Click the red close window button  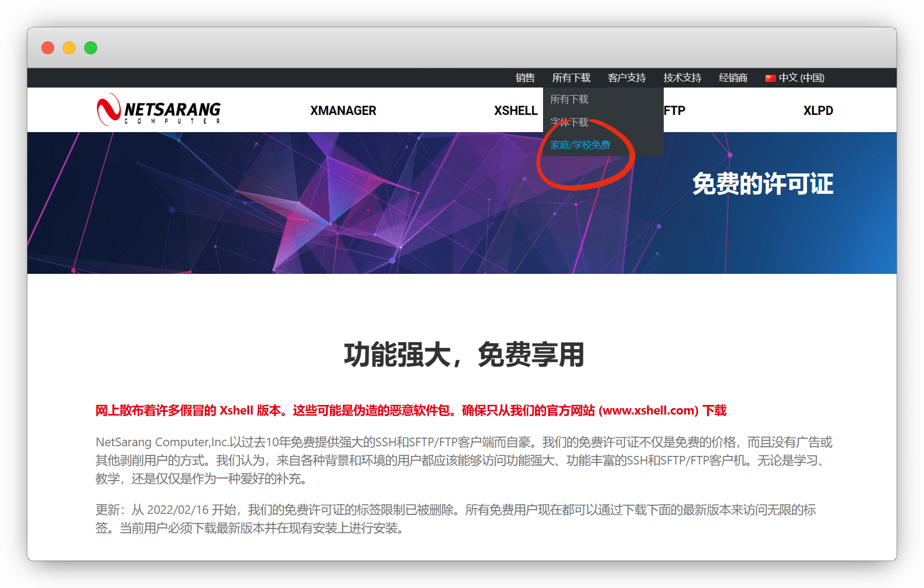[48, 48]
